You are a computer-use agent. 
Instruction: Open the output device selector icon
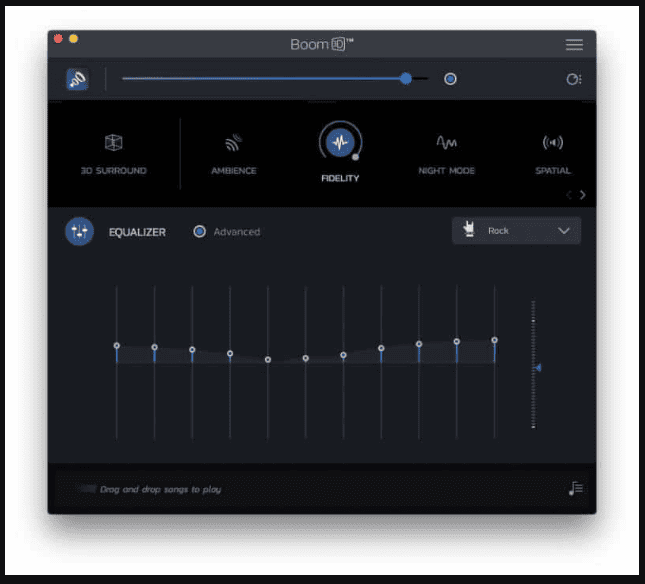click(574, 79)
